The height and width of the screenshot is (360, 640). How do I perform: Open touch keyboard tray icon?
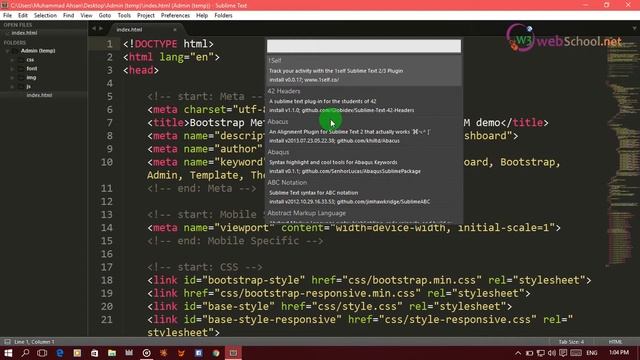tap(576, 353)
